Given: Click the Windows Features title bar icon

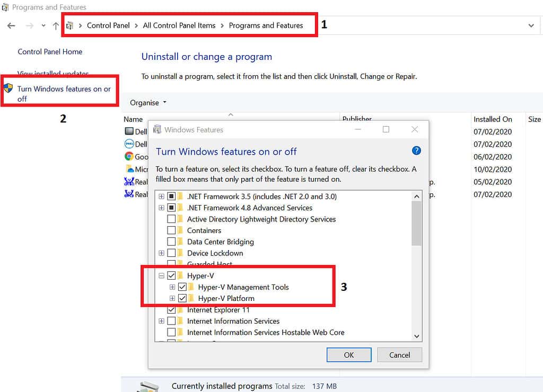Looking at the screenshot, I should click(157, 129).
